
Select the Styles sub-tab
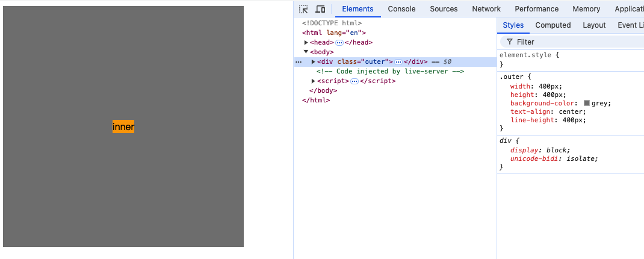(x=513, y=25)
